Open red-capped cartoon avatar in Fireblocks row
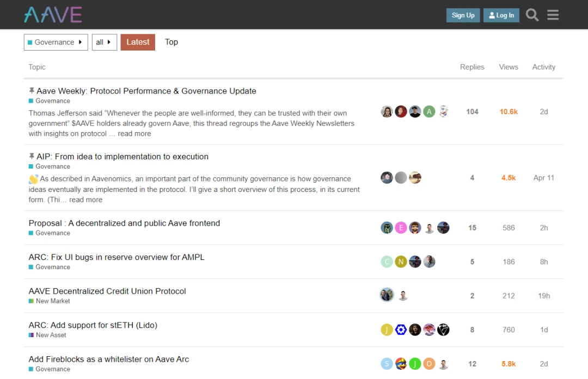Viewport: 588px width, 379px height. [x=401, y=364]
